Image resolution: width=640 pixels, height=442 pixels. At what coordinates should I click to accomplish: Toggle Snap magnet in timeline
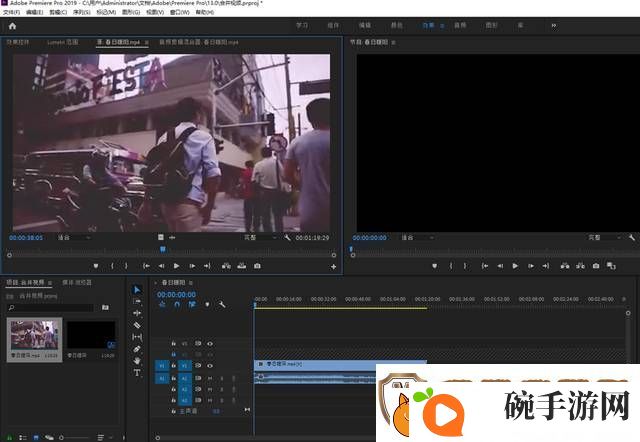click(177, 304)
